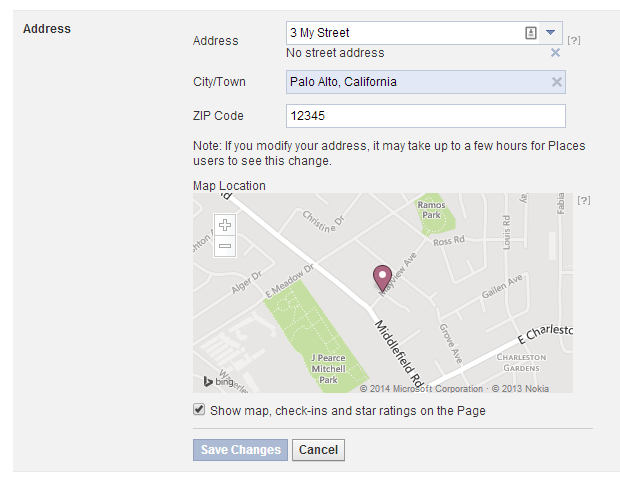Open help tooltip next to Address field
Screen dimensions: 620x480
tap(574, 40)
